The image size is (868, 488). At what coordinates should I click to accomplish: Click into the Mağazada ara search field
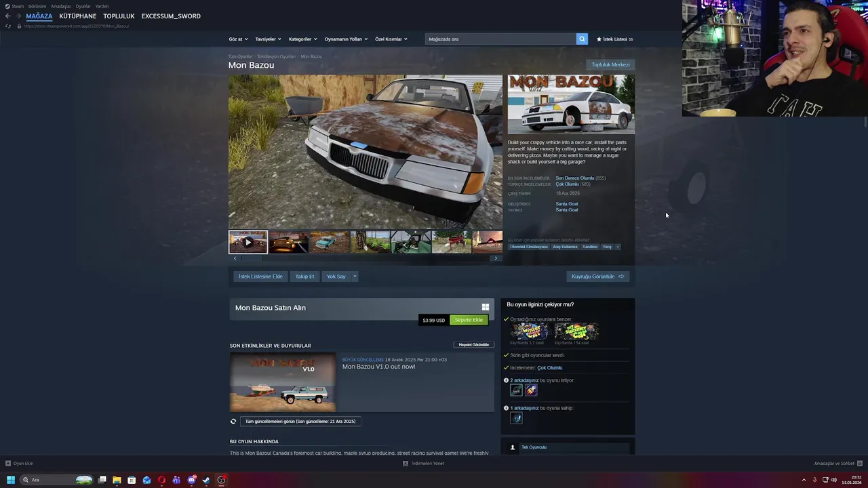point(500,39)
